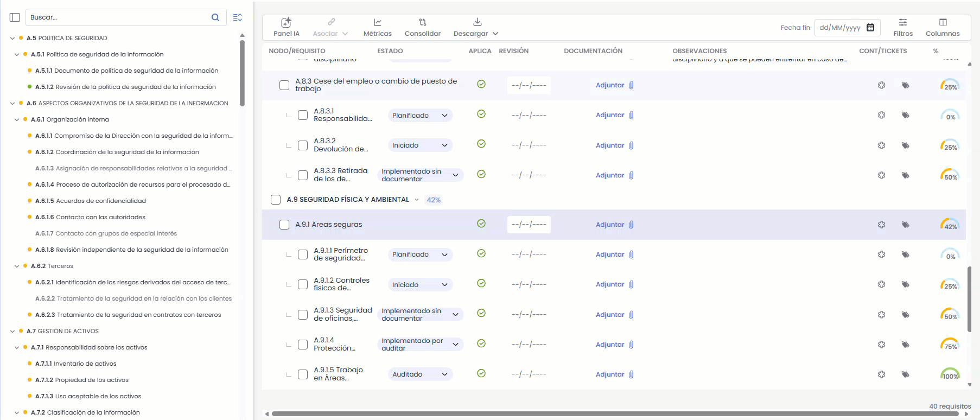This screenshot has width=980, height=420.
Task: Click tag icon on A.9.1.3 row
Action: pyautogui.click(x=905, y=315)
